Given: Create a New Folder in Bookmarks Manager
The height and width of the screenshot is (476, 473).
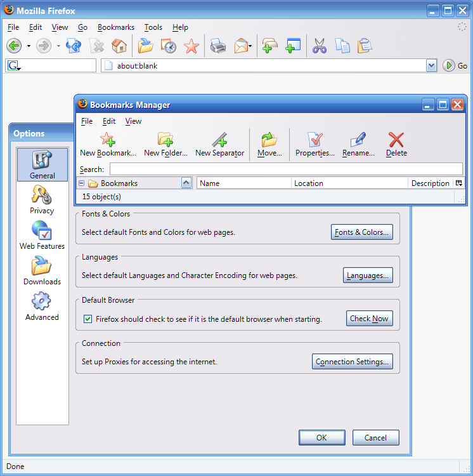Looking at the screenshot, I should [165, 145].
